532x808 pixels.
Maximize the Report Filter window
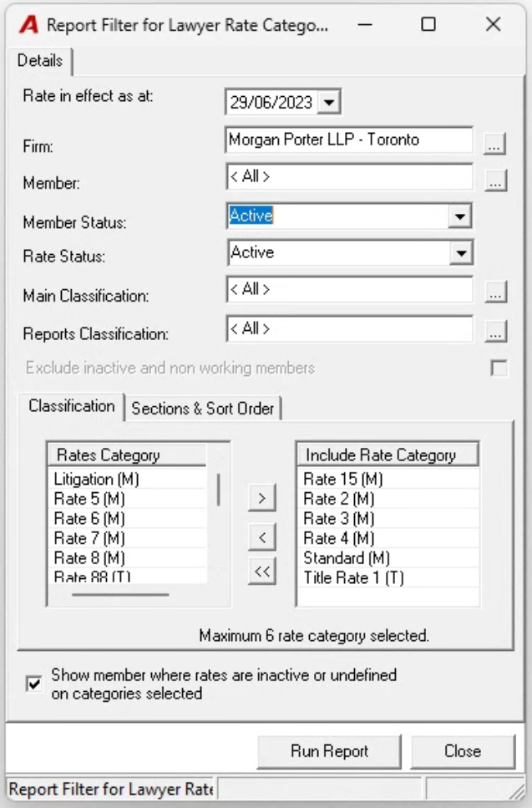pyautogui.click(x=428, y=24)
